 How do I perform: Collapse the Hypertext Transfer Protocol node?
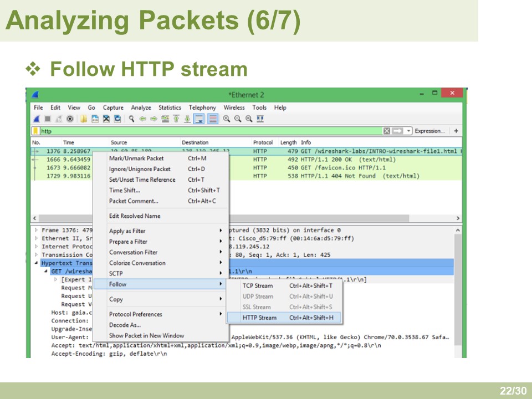coord(37,263)
